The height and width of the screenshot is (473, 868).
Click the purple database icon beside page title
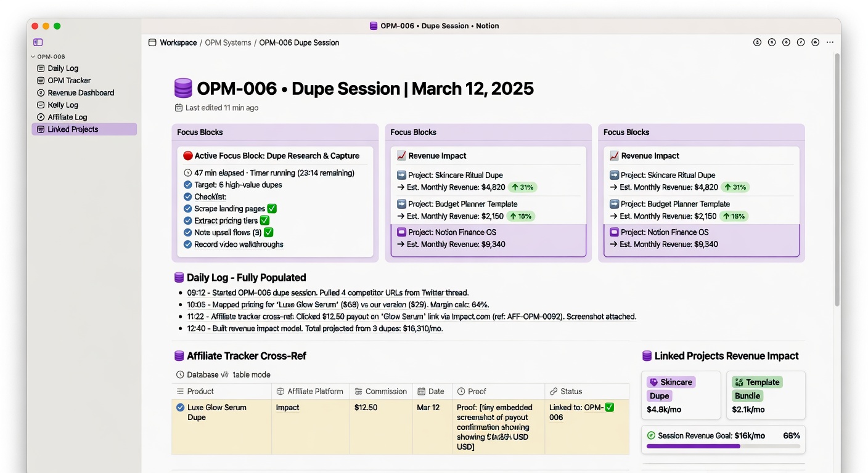[x=183, y=89]
